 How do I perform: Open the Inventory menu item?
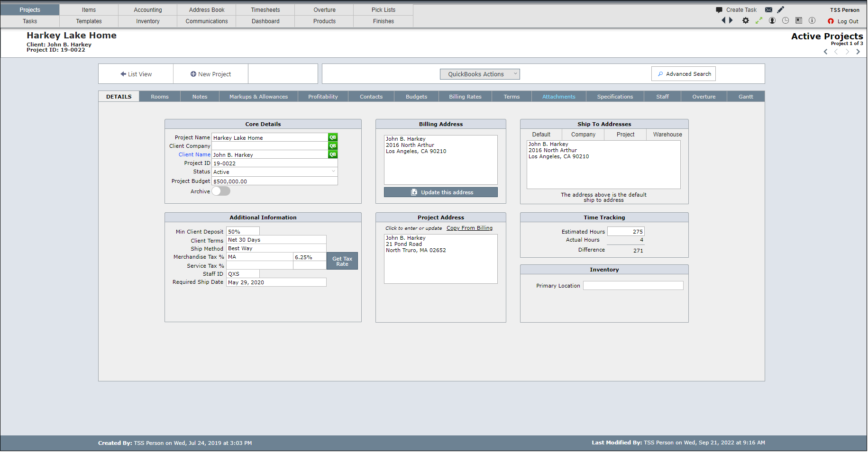148,21
